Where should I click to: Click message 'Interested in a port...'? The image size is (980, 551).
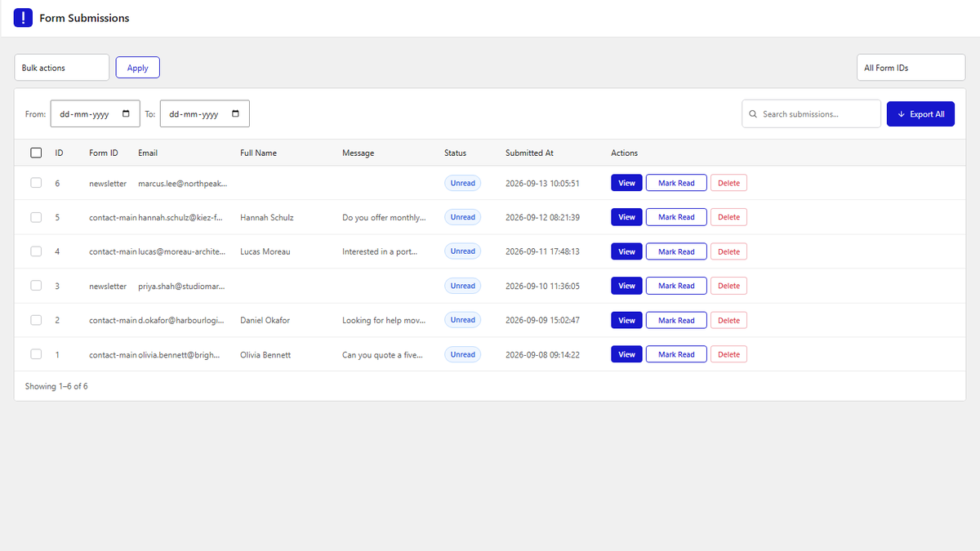(x=380, y=251)
